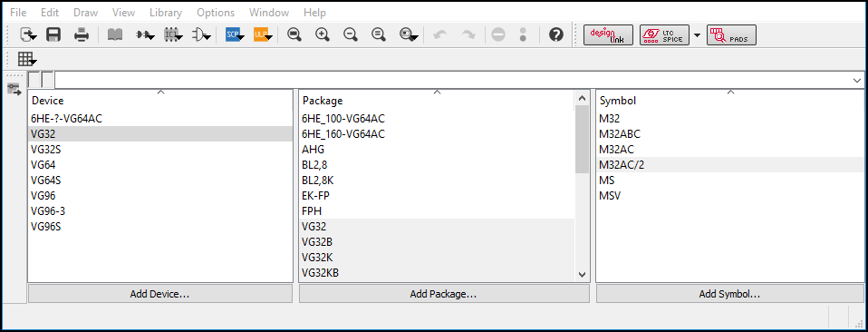The height and width of the screenshot is (332, 868).
Task: Expand the LTC Spice dropdown arrow
Action: (697, 34)
